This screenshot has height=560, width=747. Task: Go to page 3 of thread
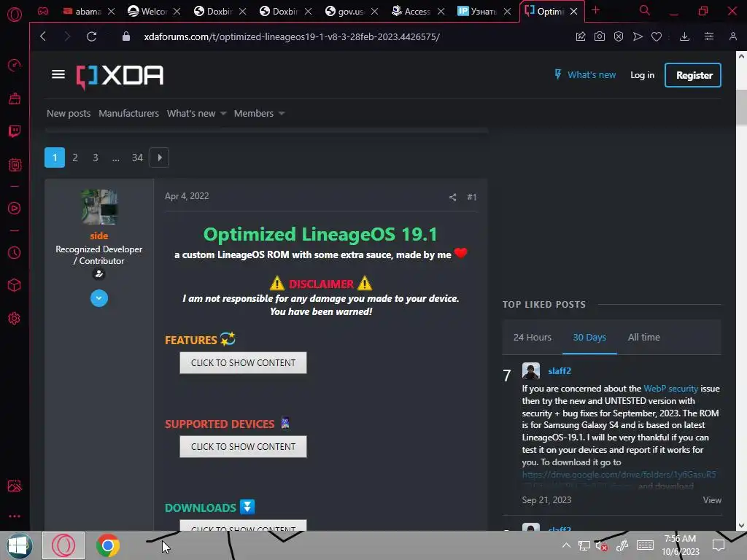pyautogui.click(x=96, y=157)
